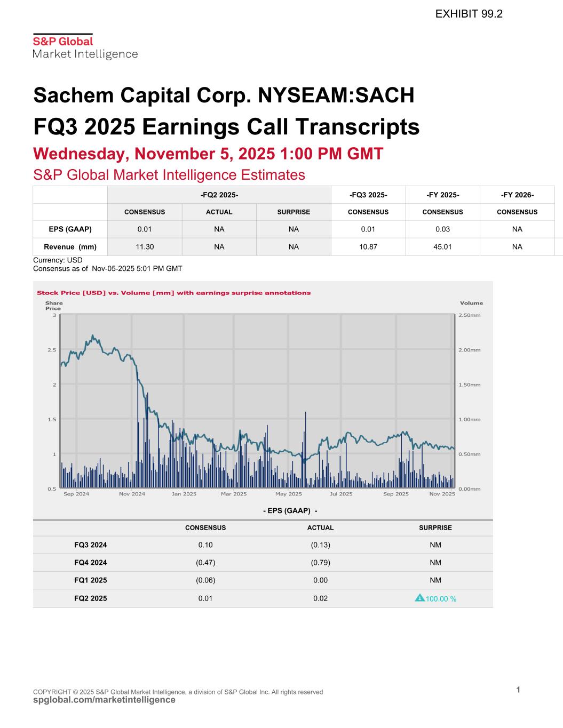Click the green surprise triangle icon
The image size is (563, 728).
coord(419,598)
